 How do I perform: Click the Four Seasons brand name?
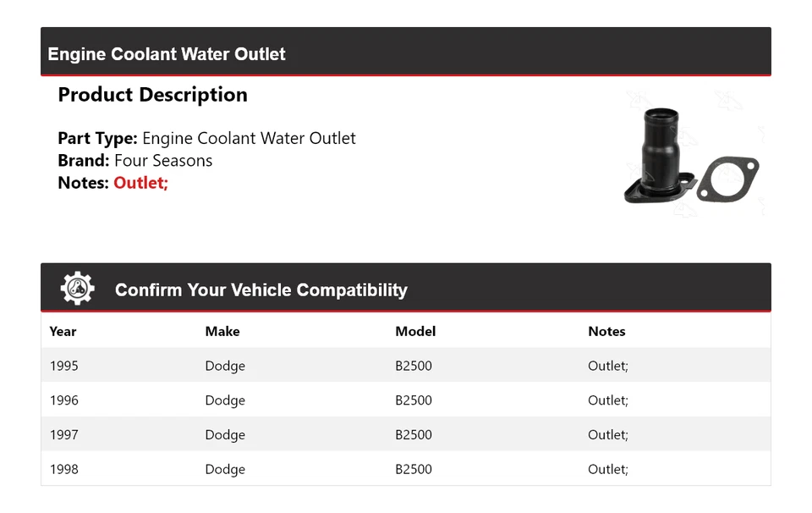[x=163, y=161]
